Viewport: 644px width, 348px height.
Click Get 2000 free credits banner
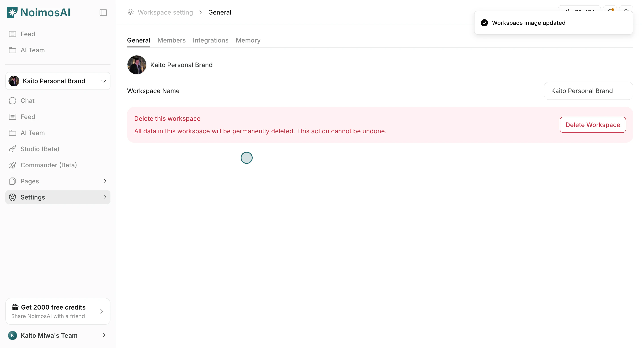(x=58, y=311)
